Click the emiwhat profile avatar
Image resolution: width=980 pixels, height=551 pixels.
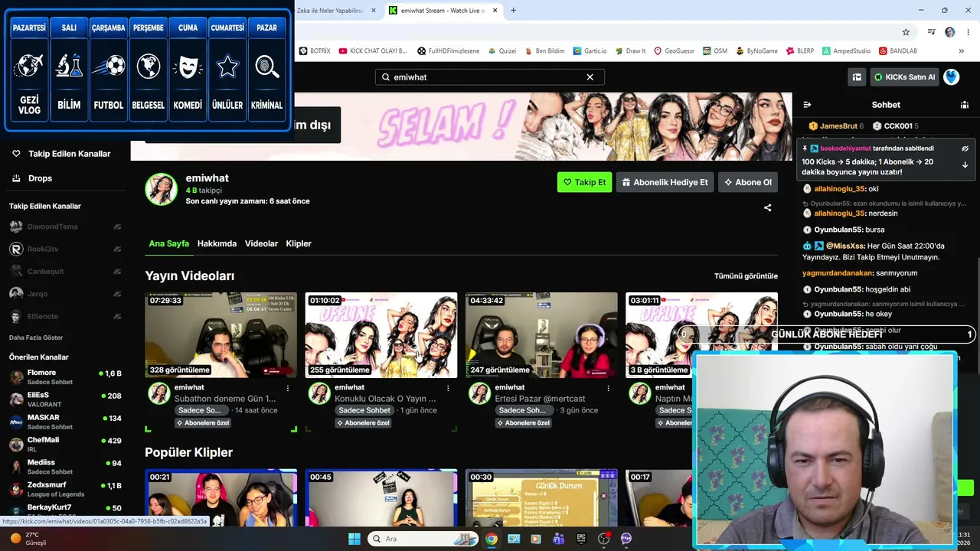162,189
